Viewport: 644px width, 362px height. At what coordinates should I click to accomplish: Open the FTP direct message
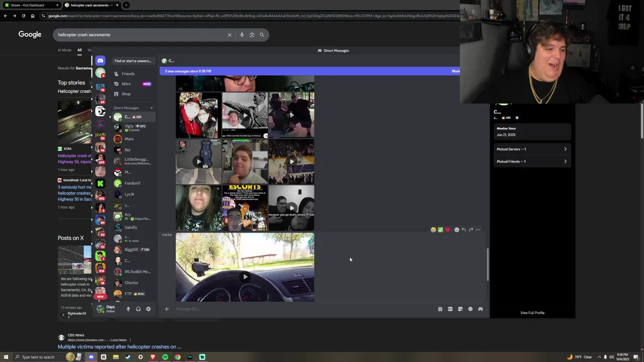pyautogui.click(x=133, y=294)
